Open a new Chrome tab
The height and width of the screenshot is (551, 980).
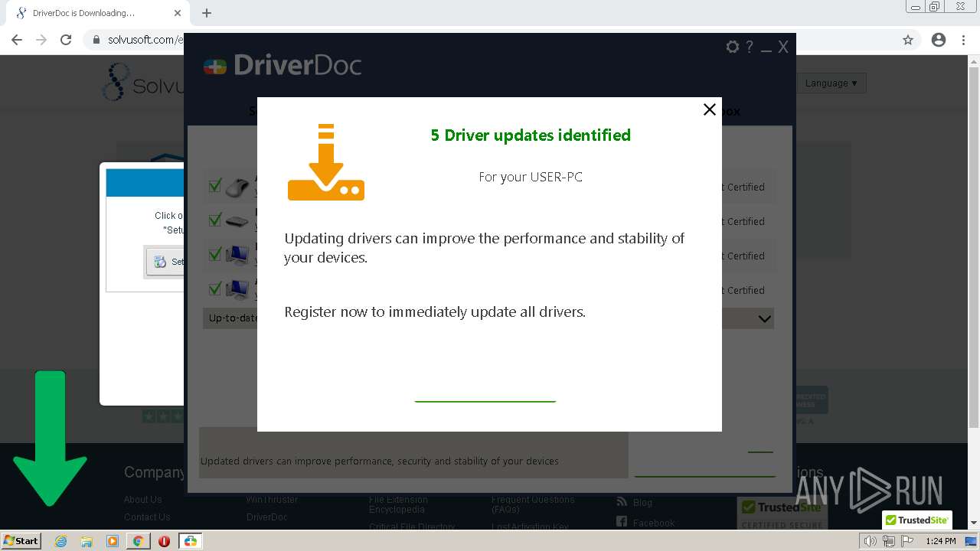tap(207, 13)
